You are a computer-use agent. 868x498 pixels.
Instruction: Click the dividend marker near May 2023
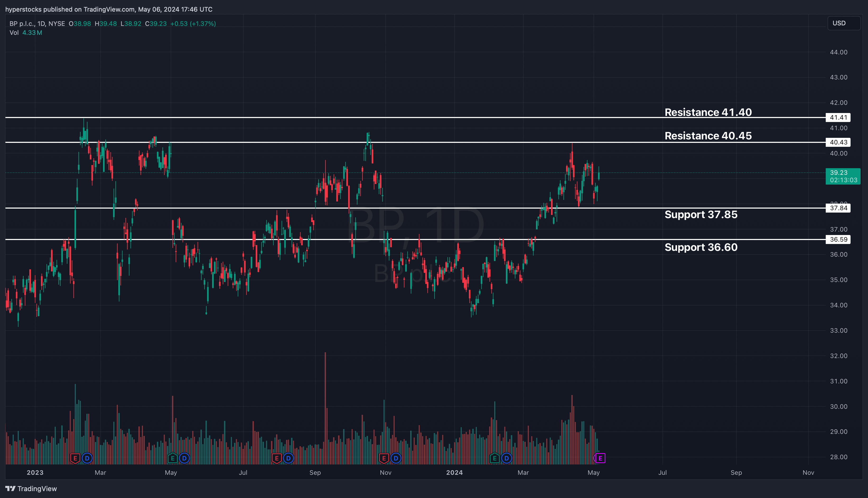click(184, 458)
